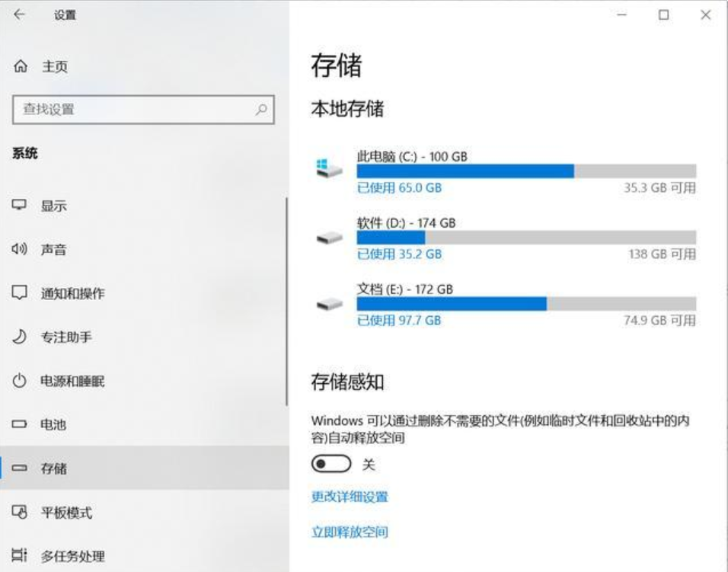This screenshot has width=728, height=572.
Task: Open the Battery (电池) settings page
Action: point(53,424)
